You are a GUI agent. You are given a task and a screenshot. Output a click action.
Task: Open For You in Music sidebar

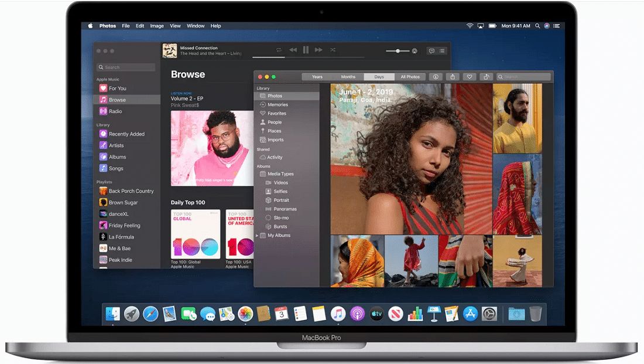coord(127,88)
